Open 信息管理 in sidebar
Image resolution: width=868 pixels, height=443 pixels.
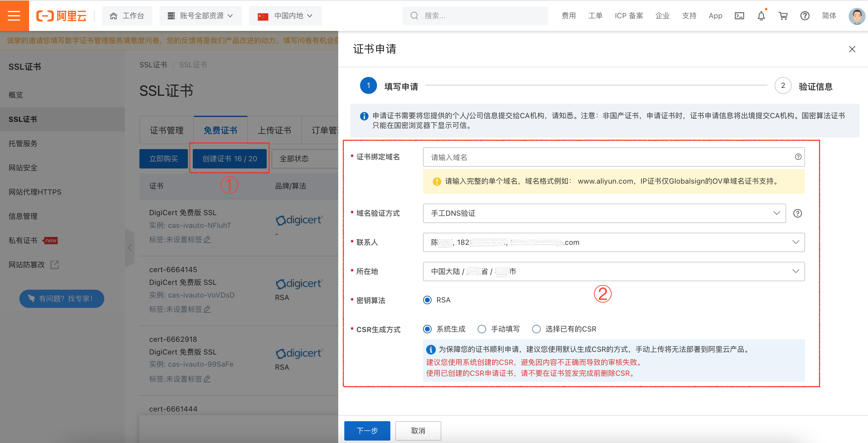click(x=23, y=216)
